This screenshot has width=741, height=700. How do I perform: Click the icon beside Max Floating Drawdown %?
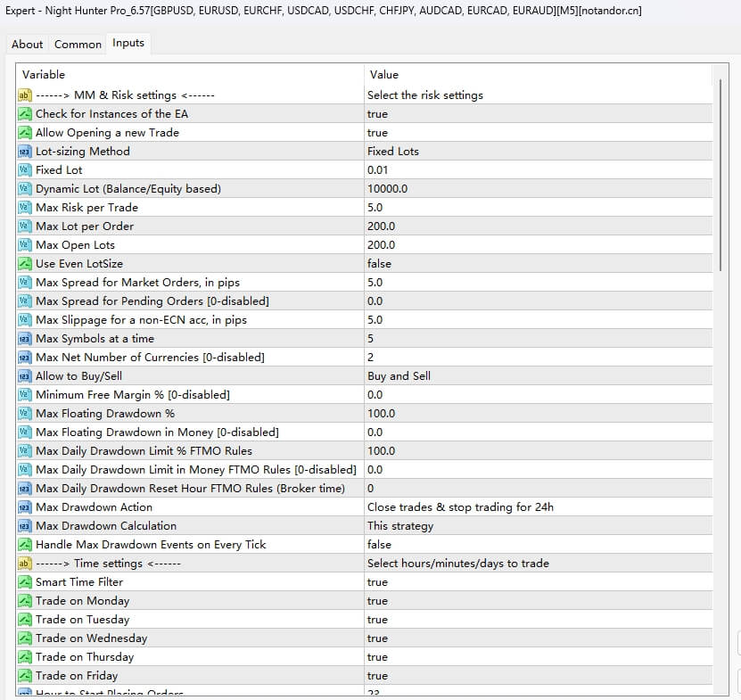[25, 414]
